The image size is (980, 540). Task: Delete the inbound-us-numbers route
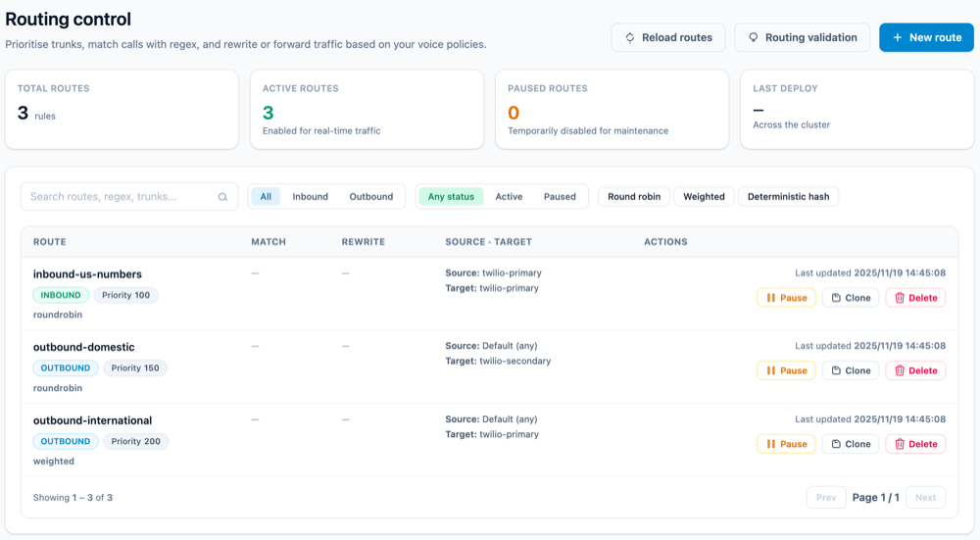pyautogui.click(x=915, y=298)
